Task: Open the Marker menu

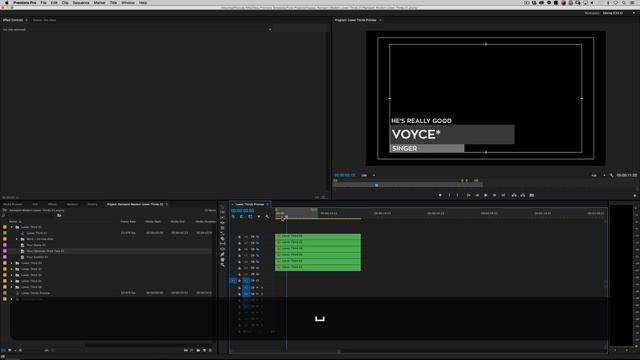Action: tap(100, 2)
